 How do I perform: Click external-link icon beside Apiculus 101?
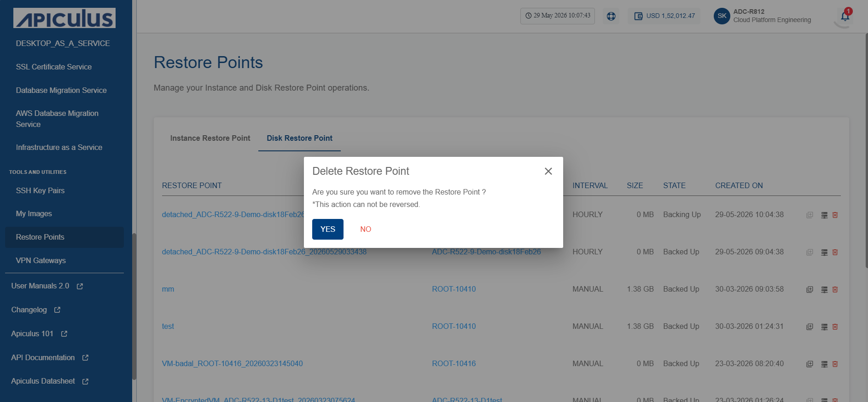pos(64,334)
